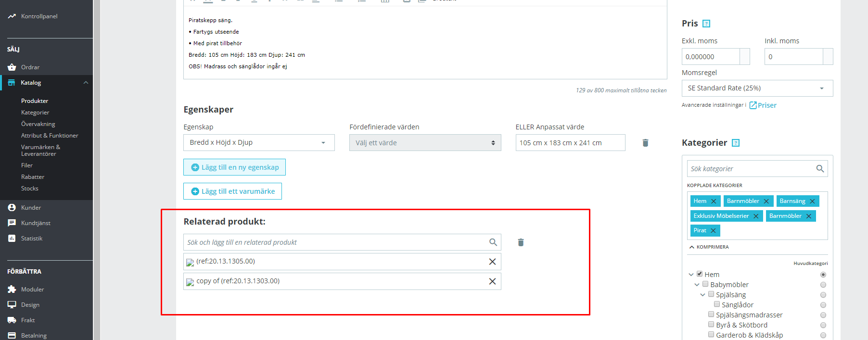Open the Pris help icon
This screenshot has width=868, height=340.
706,24
